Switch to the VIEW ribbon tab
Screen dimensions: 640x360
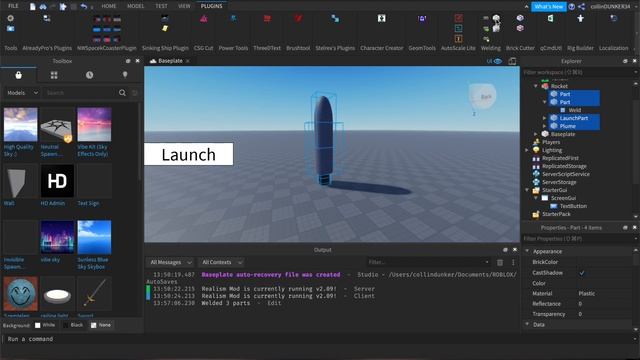pos(184,6)
